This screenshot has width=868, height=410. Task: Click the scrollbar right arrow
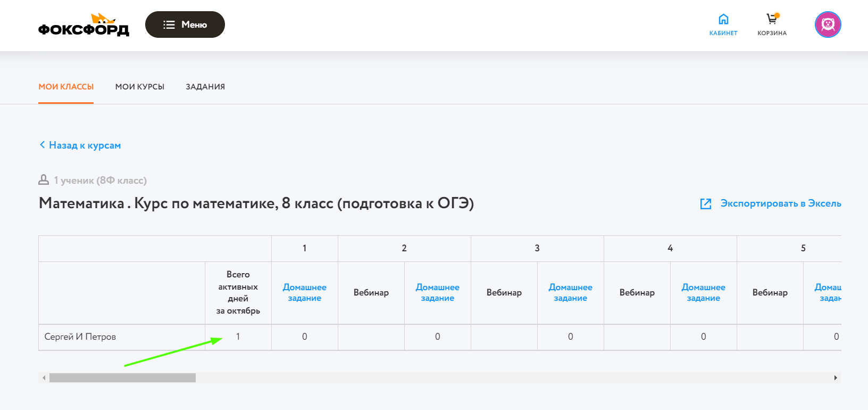coord(836,378)
